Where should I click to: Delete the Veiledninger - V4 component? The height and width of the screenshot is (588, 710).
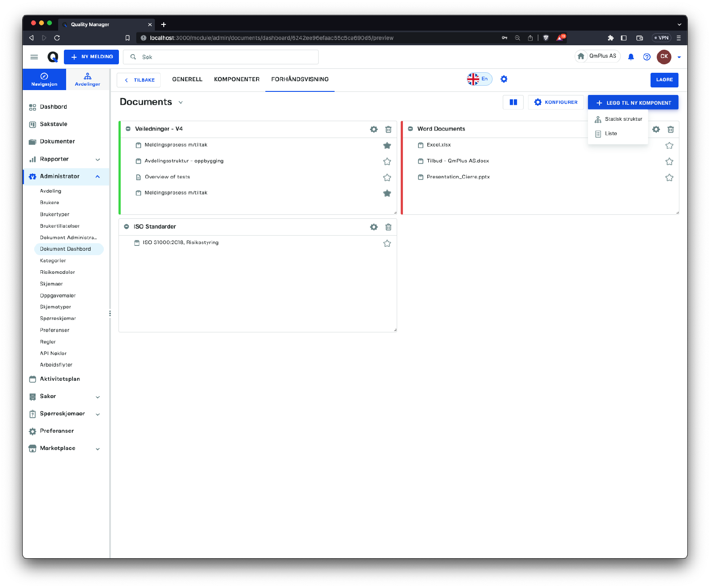pyautogui.click(x=388, y=129)
